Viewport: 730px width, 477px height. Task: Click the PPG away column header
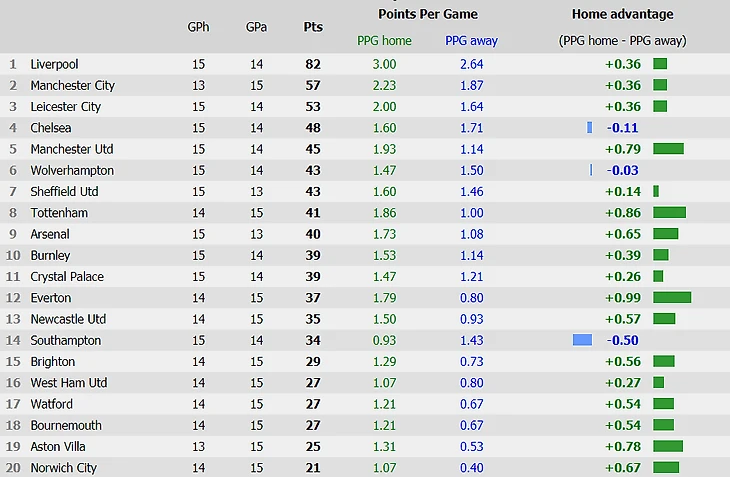(x=471, y=41)
